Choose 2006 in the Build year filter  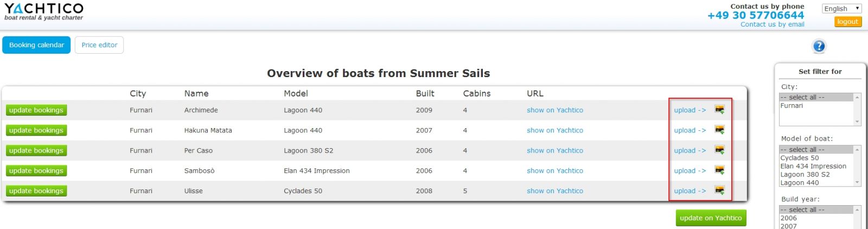788,218
